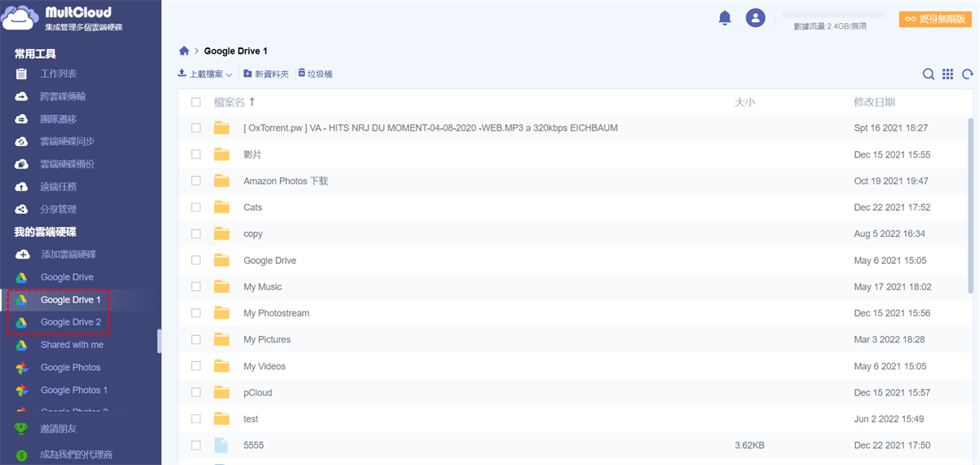Check the test folder checkbox
Image resolution: width=980 pixels, height=465 pixels.
[x=196, y=418]
